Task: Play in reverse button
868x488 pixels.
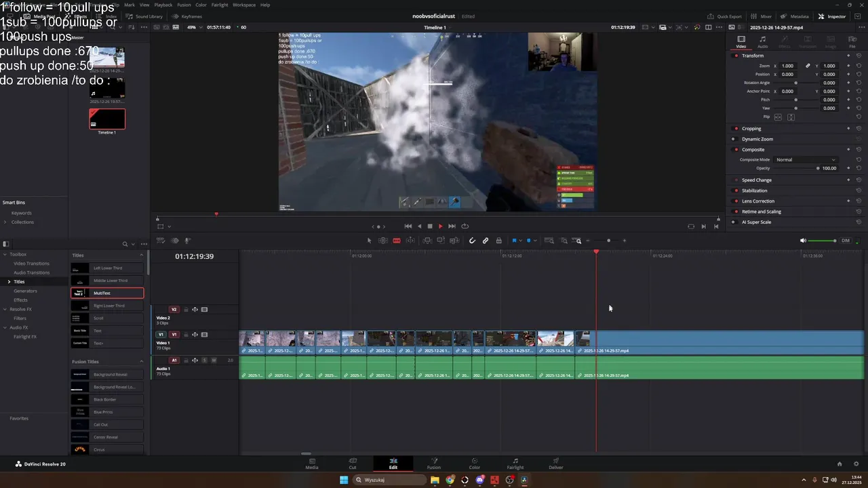Action: (419, 226)
